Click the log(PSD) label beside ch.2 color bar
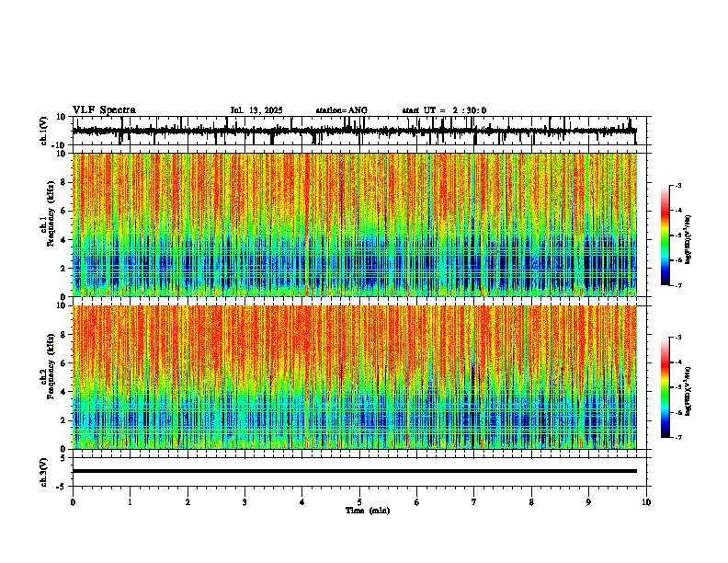This screenshot has height=563, width=728. pos(688,392)
